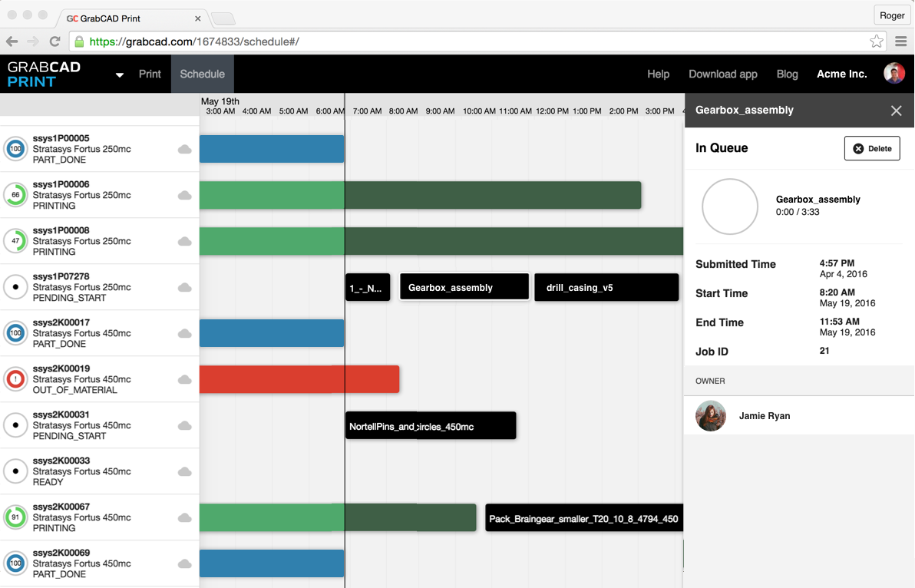
Task: Click the 66% printing progress ring for ssys1P00006
Action: tap(15, 195)
